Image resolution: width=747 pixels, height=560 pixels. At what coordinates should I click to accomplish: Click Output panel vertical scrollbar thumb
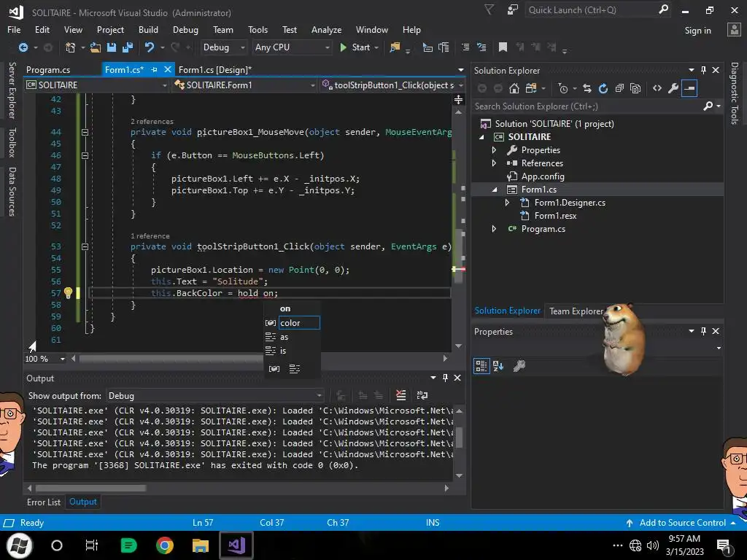pyautogui.click(x=460, y=437)
